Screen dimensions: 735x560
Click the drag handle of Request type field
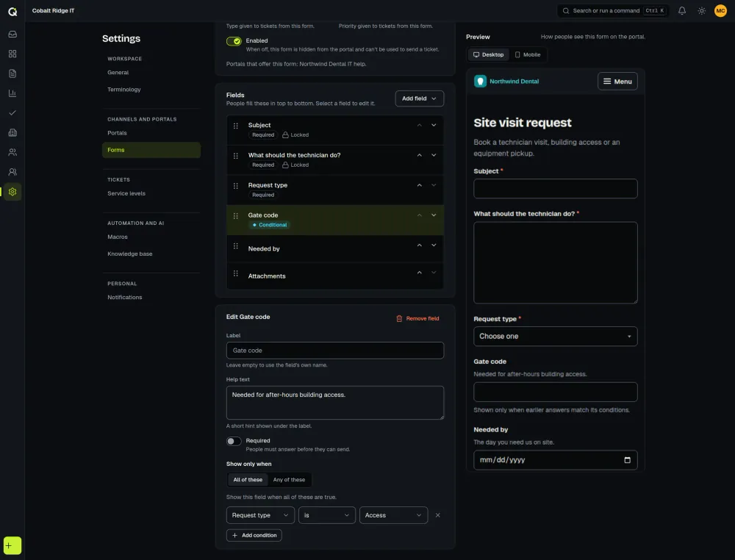click(x=236, y=186)
